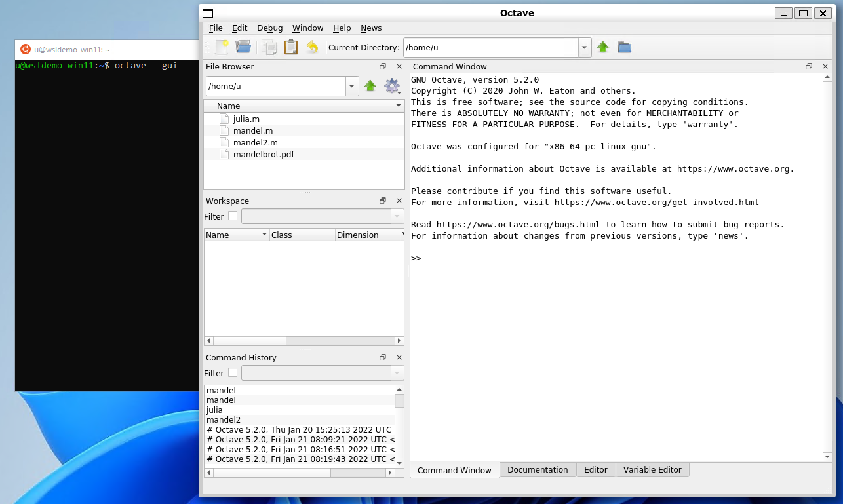Open an existing file using the toolbar icon
Image resolution: width=843 pixels, height=504 pixels.
click(x=243, y=47)
